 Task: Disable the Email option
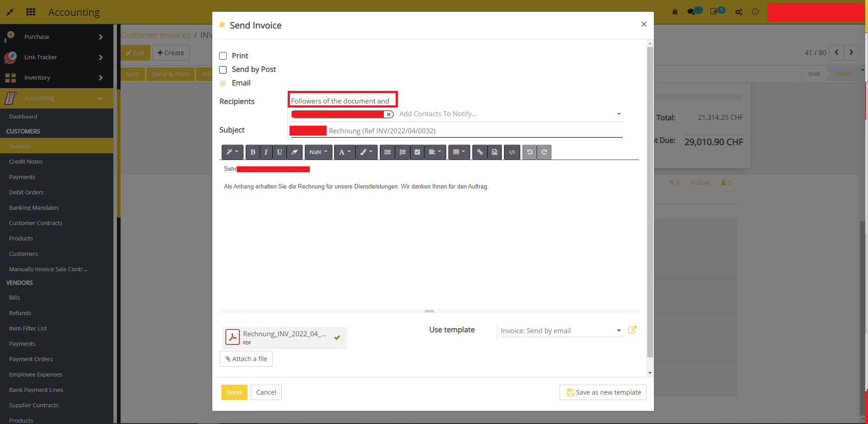coord(223,83)
